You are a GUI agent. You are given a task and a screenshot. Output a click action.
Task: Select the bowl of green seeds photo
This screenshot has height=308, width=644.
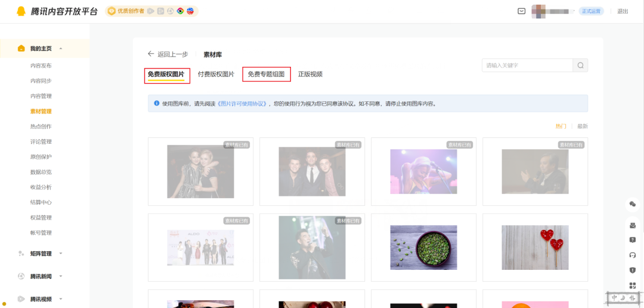423,248
